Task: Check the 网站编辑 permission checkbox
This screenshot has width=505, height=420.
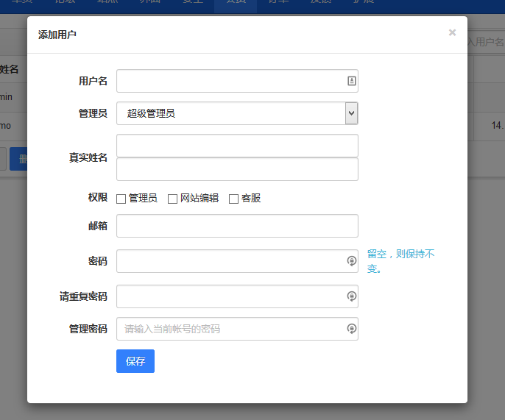Action: point(172,199)
